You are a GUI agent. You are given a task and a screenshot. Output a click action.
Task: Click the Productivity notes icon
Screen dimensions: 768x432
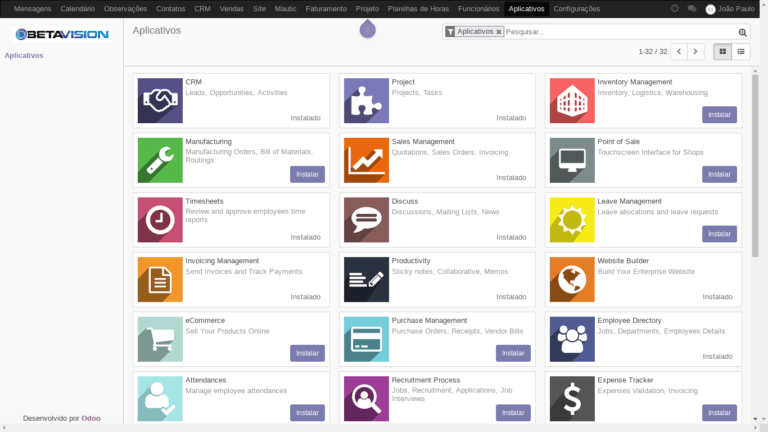366,279
